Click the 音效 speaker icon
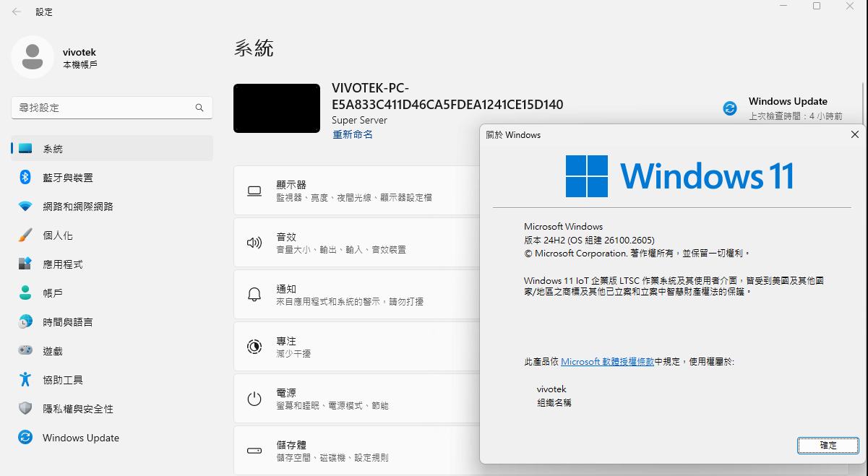 (x=254, y=243)
